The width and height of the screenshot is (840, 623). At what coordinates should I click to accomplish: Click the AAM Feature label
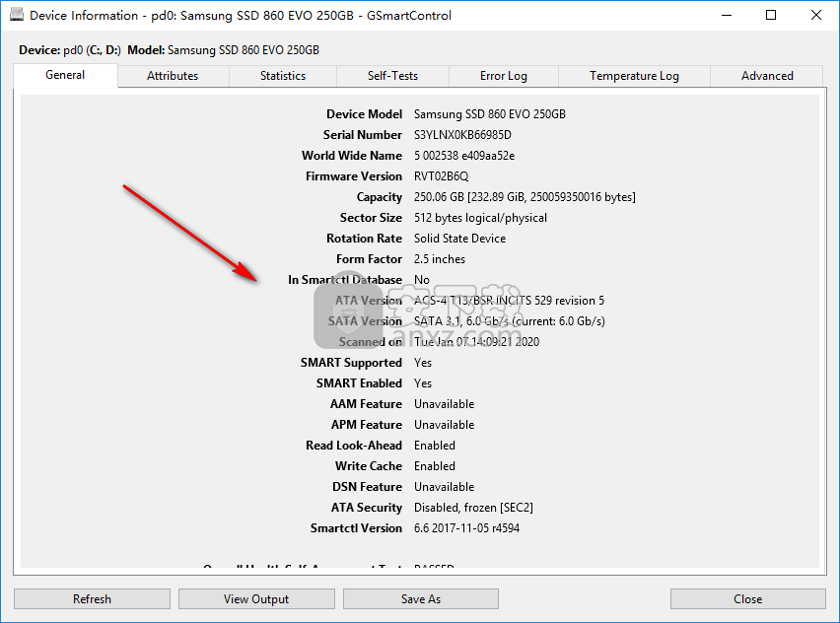tap(366, 404)
